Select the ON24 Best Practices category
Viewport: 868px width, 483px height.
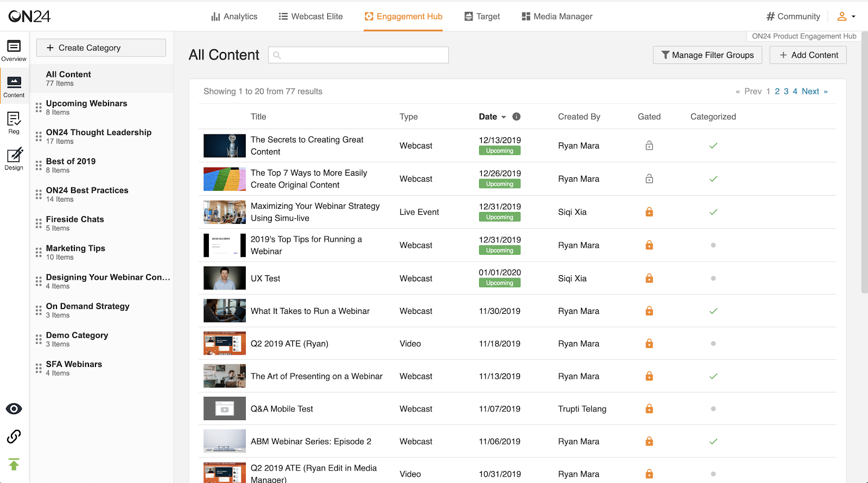coord(101,194)
